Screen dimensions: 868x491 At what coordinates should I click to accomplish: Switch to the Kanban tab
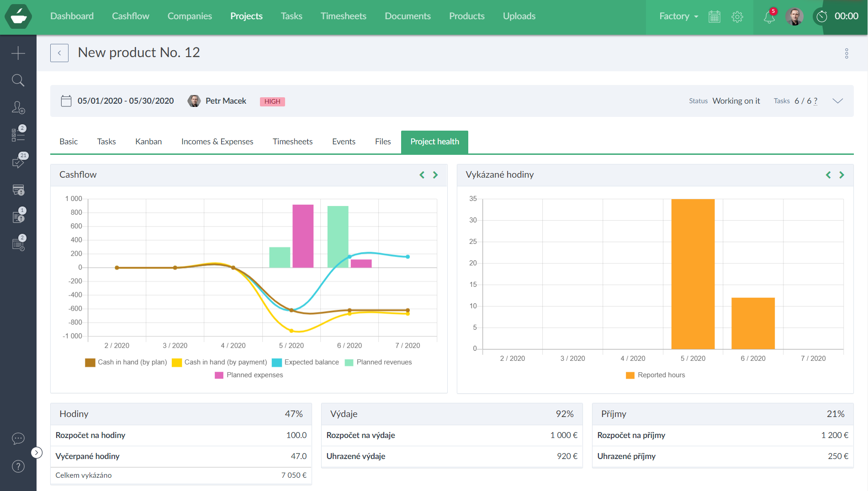coord(148,142)
